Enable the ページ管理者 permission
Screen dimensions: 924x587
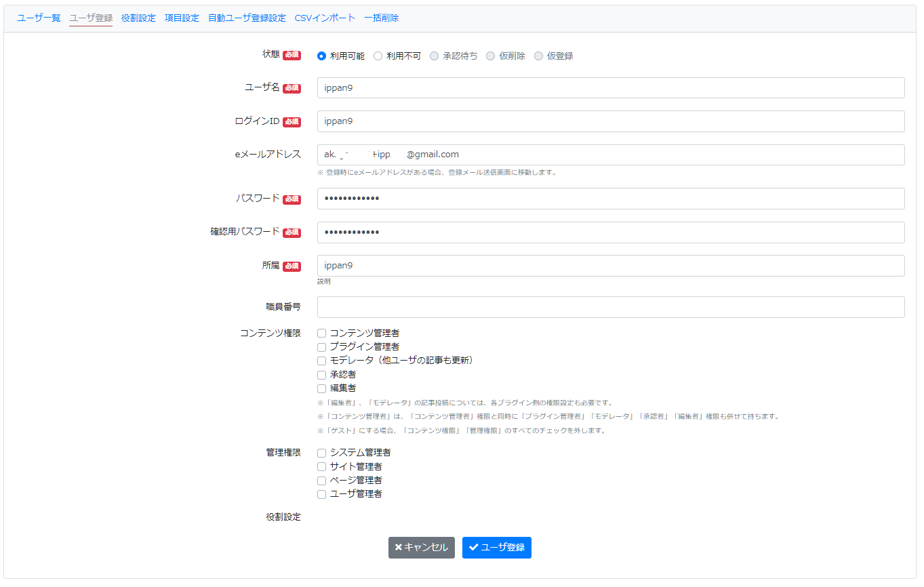[x=321, y=480]
